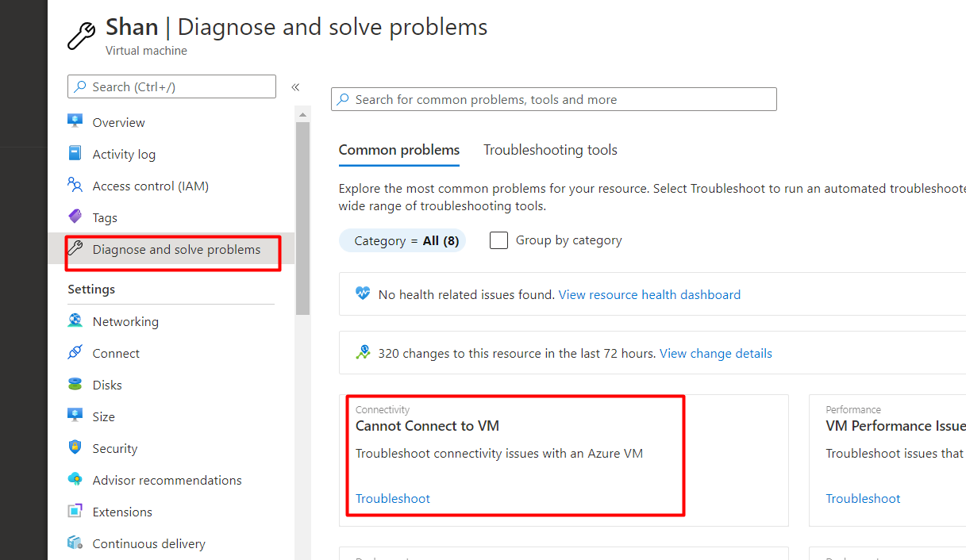
Task: Open the Overview monitor icon
Action: coord(75,121)
